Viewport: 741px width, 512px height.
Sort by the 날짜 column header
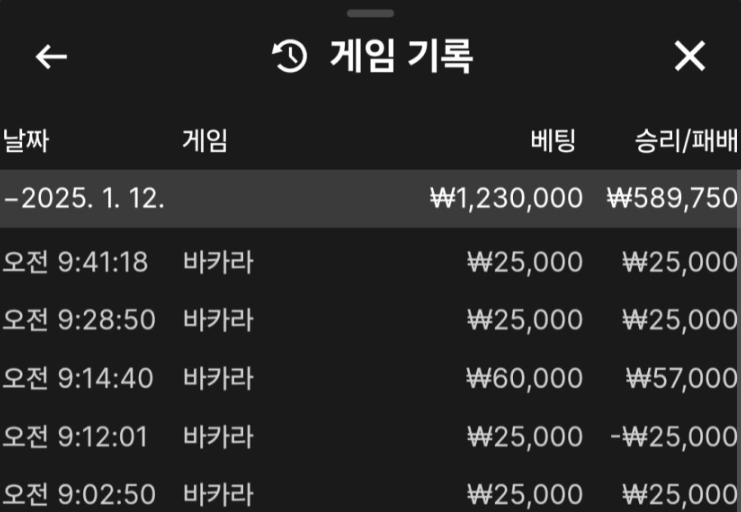pos(25,141)
